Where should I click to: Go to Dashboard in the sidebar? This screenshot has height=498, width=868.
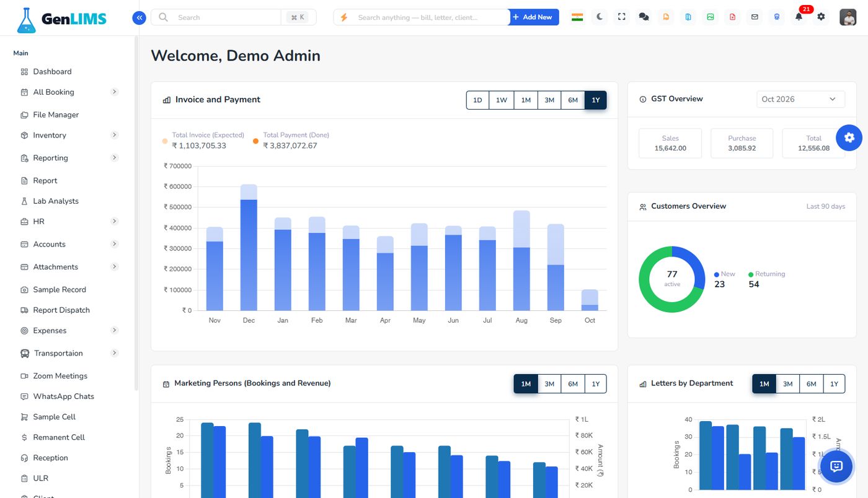(x=52, y=71)
